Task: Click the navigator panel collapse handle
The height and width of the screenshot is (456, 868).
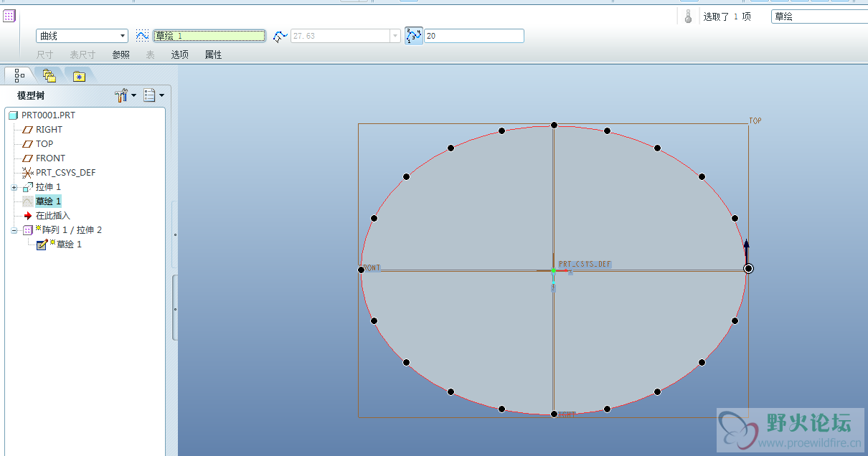Action: [175, 309]
